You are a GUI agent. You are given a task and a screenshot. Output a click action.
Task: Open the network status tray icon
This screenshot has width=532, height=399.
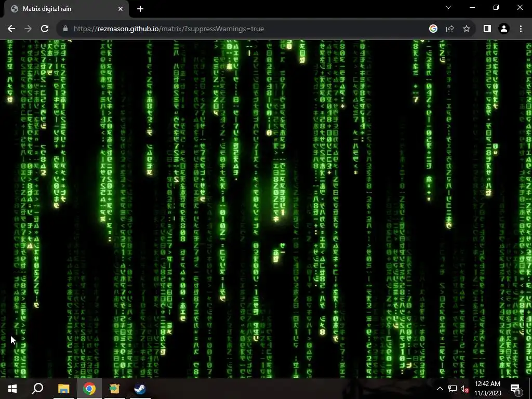[x=453, y=389]
